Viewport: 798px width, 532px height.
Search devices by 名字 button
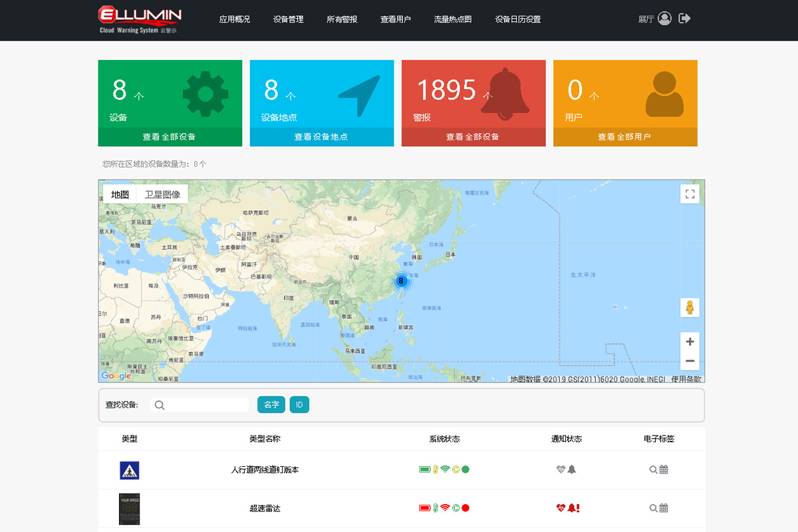[x=271, y=404]
